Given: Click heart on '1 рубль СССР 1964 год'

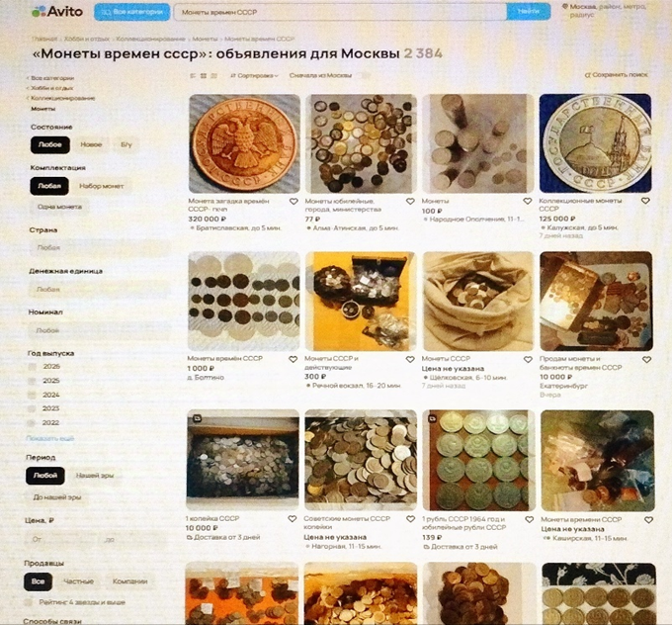Looking at the screenshot, I should [x=530, y=519].
